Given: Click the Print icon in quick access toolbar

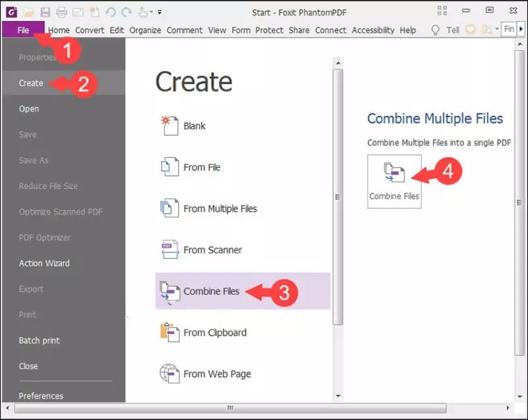Looking at the screenshot, I should click(61, 13).
